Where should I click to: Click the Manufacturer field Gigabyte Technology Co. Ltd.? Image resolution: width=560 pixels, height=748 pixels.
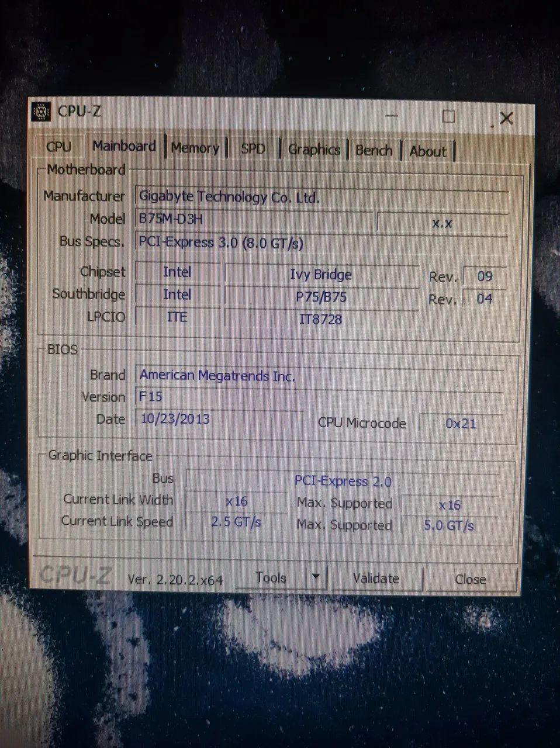pyautogui.click(x=322, y=197)
